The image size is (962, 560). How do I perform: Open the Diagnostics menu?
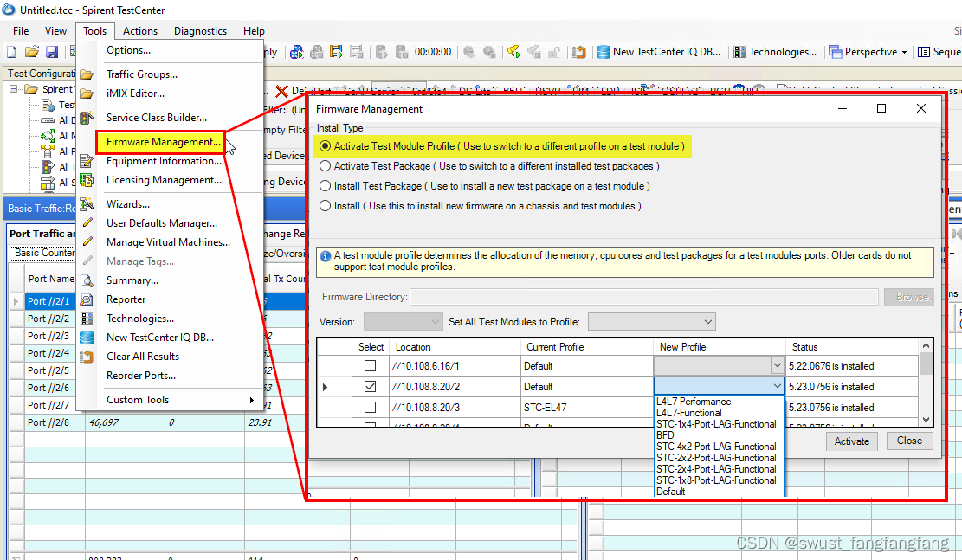tap(200, 30)
